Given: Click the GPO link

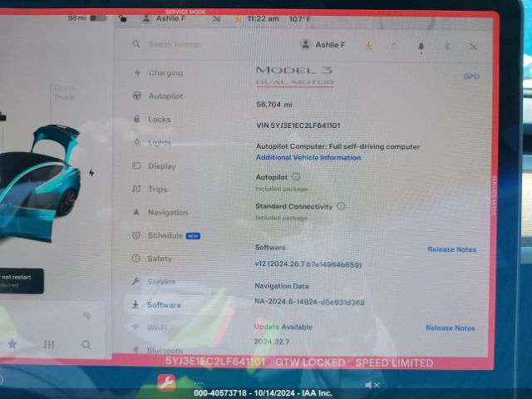Looking at the screenshot, I should (x=471, y=76).
